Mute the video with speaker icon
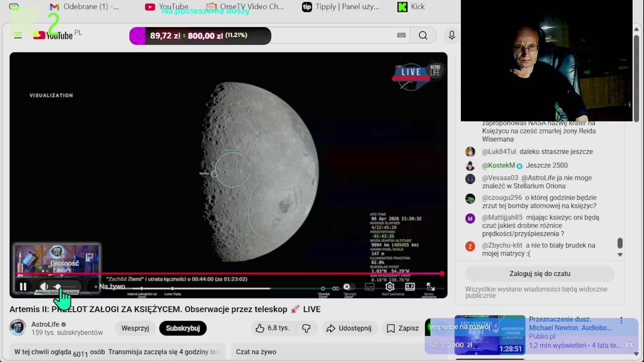 (x=44, y=287)
